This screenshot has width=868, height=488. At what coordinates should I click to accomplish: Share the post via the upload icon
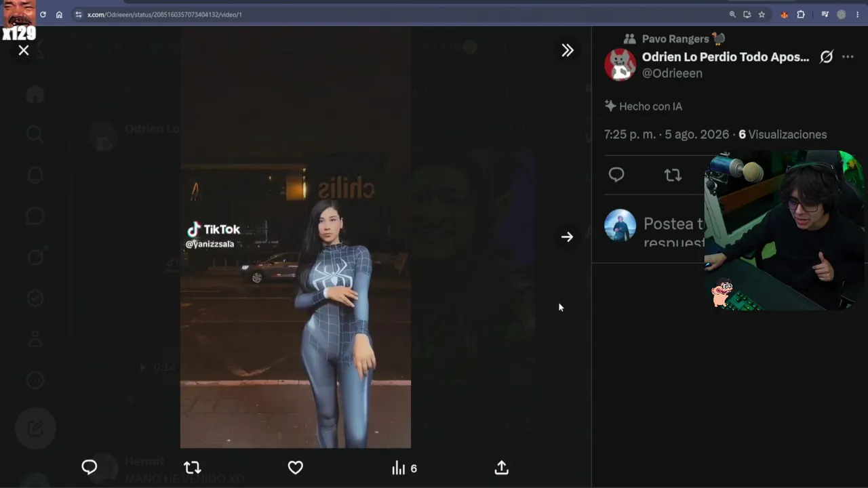pyautogui.click(x=502, y=467)
